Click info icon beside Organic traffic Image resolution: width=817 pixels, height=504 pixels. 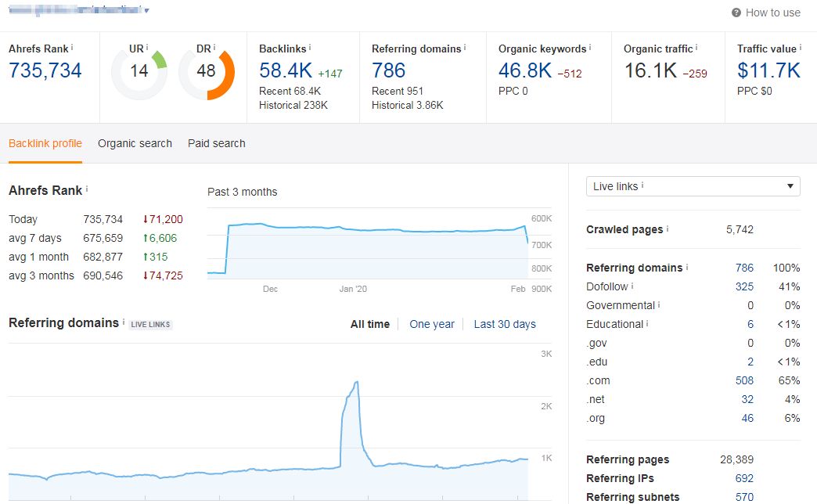click(x=696, y=48)
